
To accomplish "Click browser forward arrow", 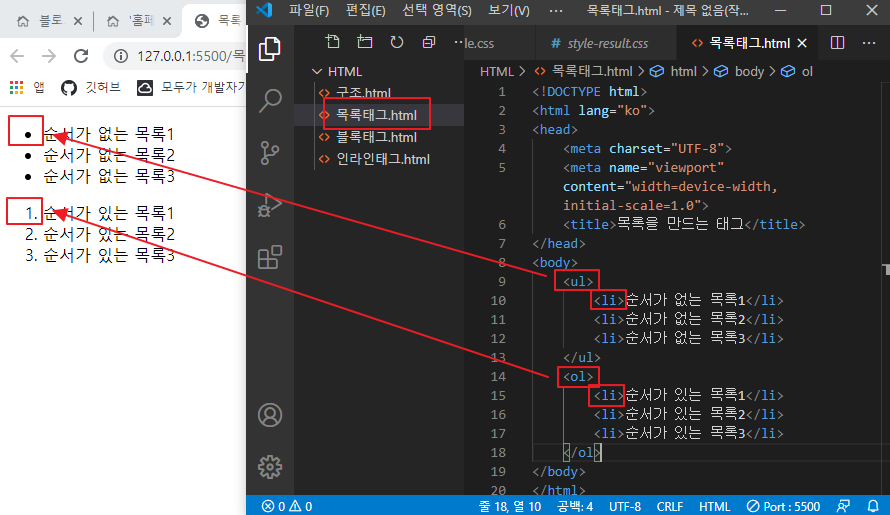I will (49, 56).
